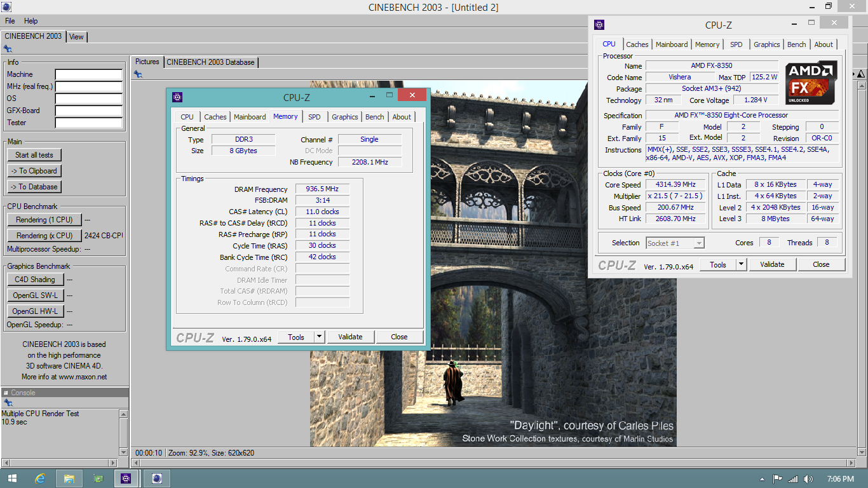Screen dimensions: 868x488
Task: Click the AMD FX Unlocked logo
Action: pos(810,83)
